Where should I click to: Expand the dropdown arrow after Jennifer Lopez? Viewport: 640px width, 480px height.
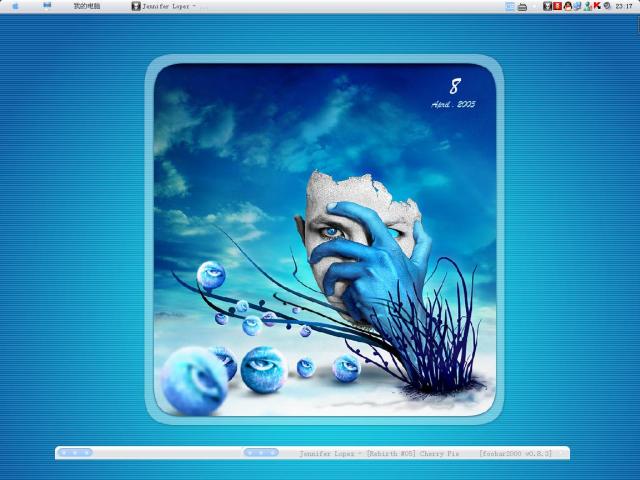194,6
